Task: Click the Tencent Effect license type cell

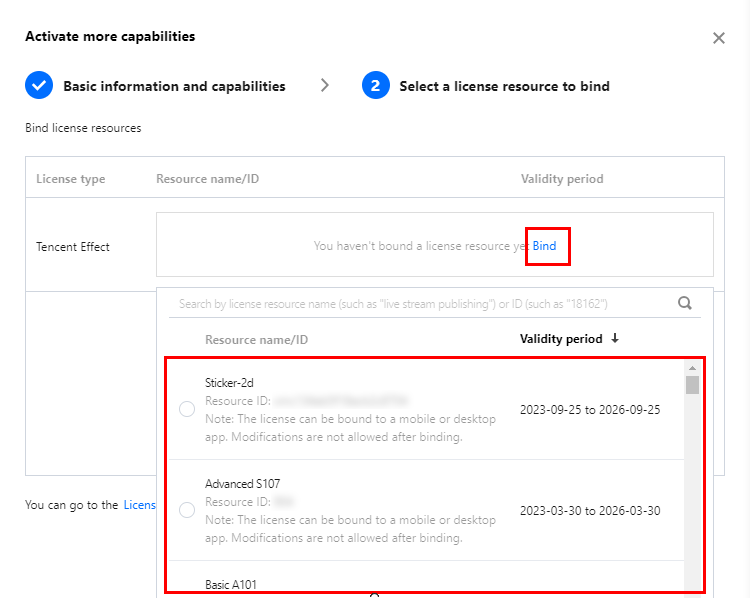Action: [73, 246]
